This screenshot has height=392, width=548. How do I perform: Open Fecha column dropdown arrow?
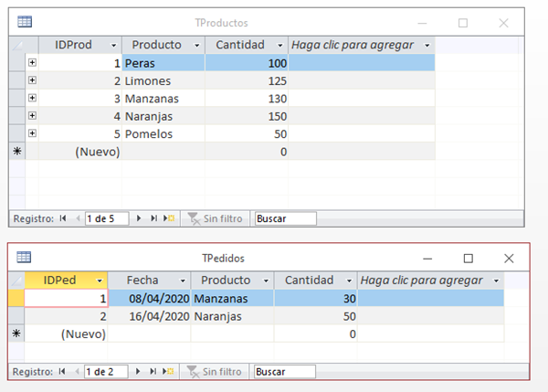[183, 281]
